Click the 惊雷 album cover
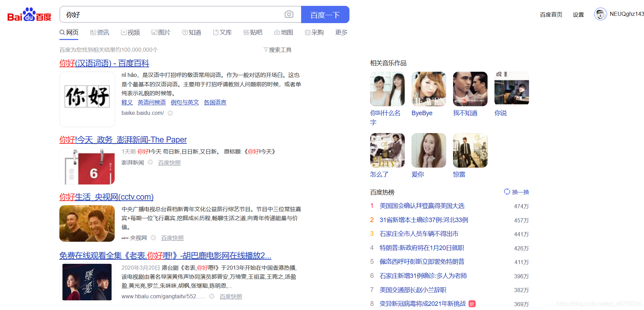 [x=470, y=150]
